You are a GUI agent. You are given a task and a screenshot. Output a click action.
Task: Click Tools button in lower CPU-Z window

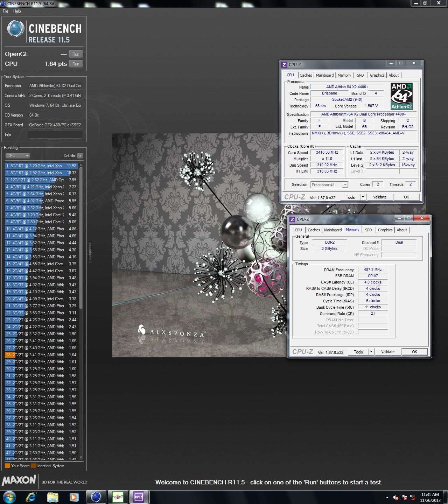tap(358, 352)
